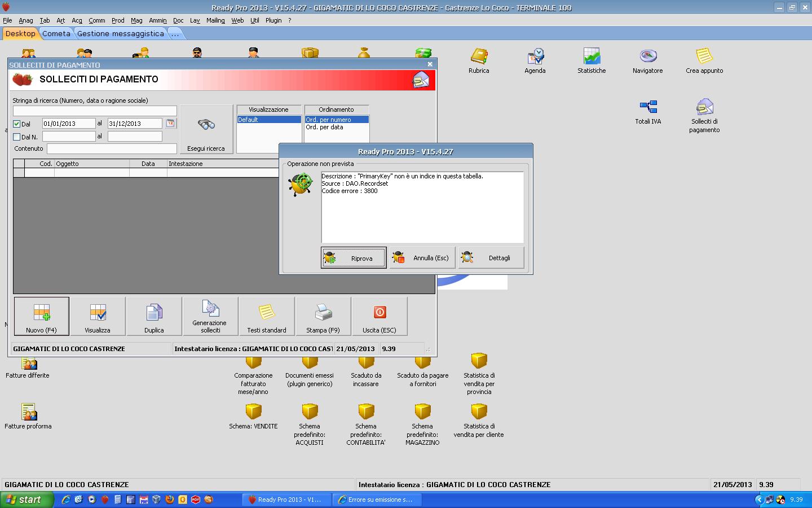Uncheck the Dal date checkbox

(x=17, y=124)
